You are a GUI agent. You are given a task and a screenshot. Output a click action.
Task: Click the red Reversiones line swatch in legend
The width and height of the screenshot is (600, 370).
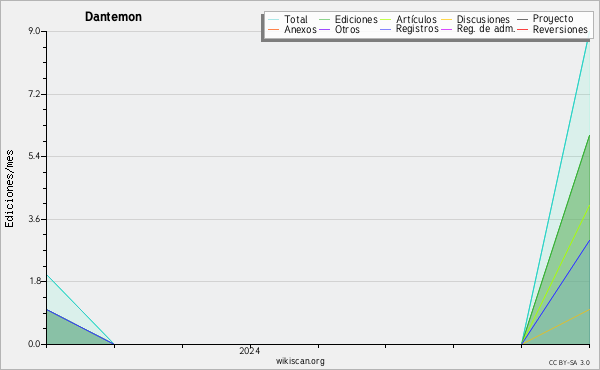(522, 29)
